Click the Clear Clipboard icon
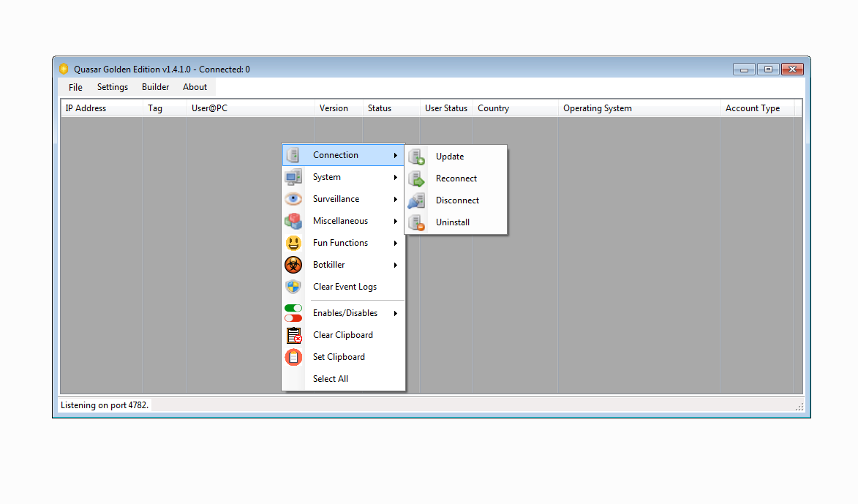 point(293,334)
